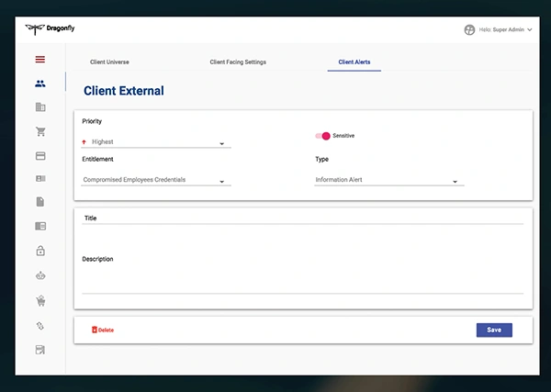
Task: Open the newspaper layout sidebar icon
Action: (40, 226)
